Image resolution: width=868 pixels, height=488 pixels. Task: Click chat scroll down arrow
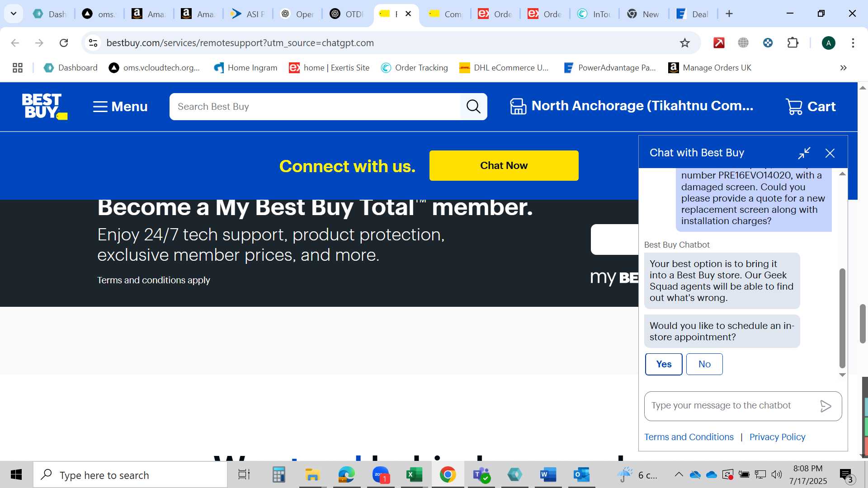[842, 375]
